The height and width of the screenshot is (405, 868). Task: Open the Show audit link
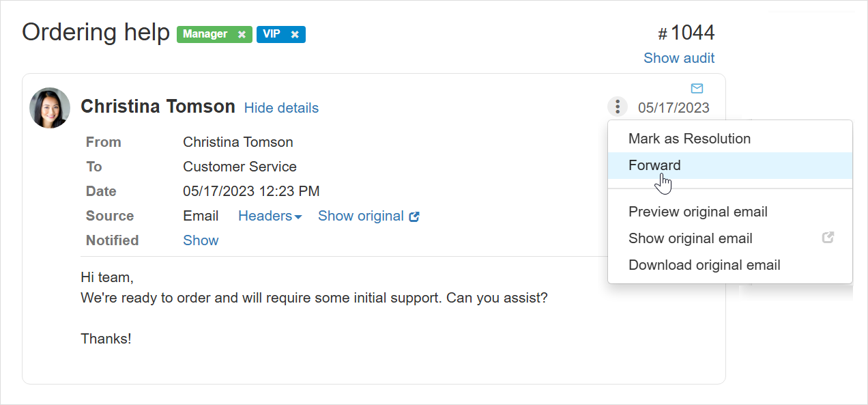click(678, 58)
